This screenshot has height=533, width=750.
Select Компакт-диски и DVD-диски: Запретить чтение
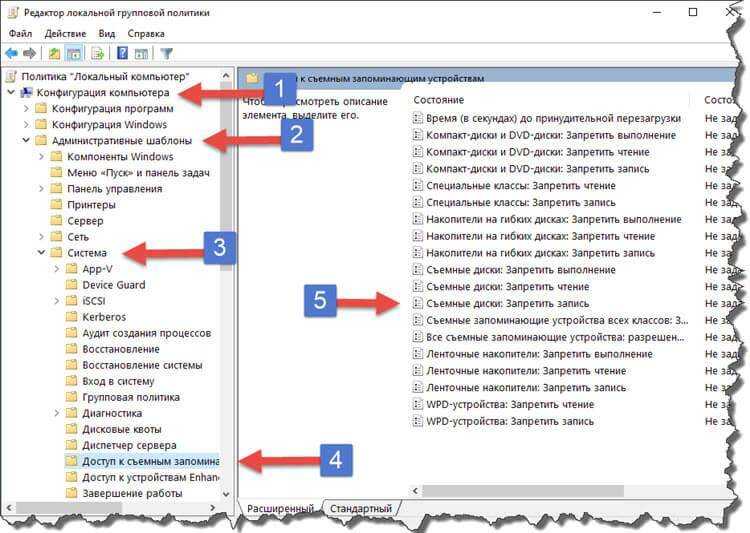538,152
